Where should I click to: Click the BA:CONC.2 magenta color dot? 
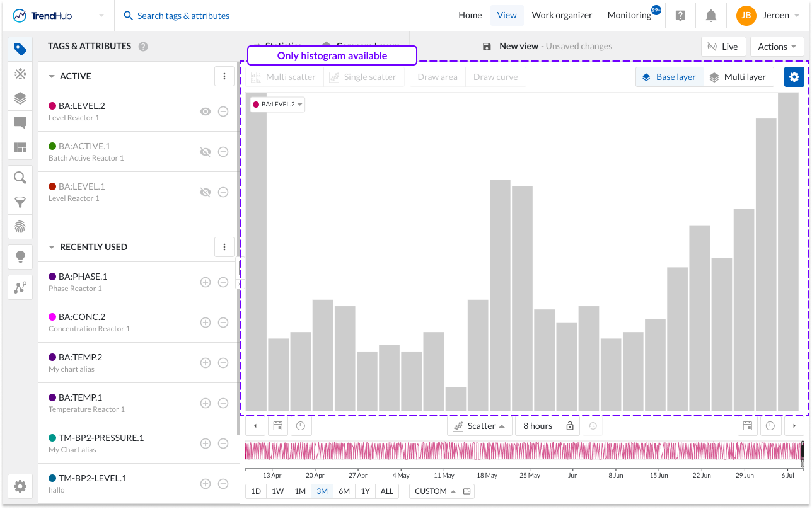click(52, 317)
